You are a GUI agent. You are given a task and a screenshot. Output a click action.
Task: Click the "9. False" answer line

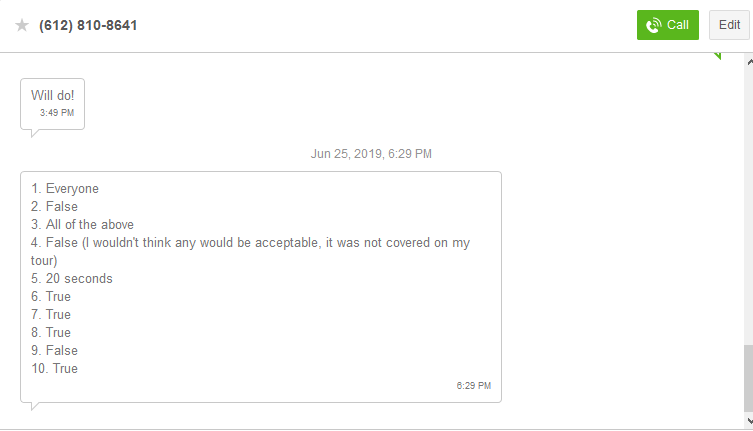(x=54, y=350)
